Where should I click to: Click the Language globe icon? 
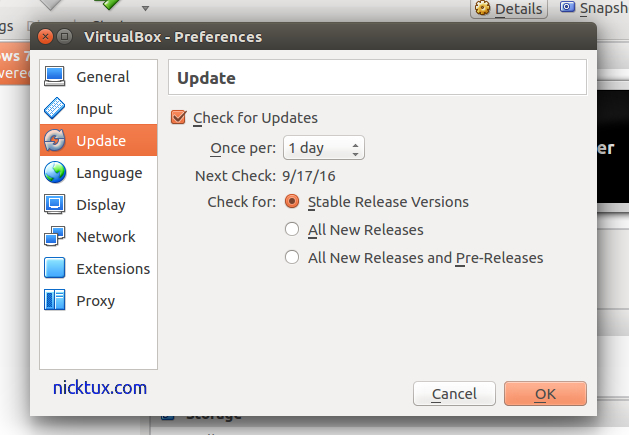click(x=55, y=173)
